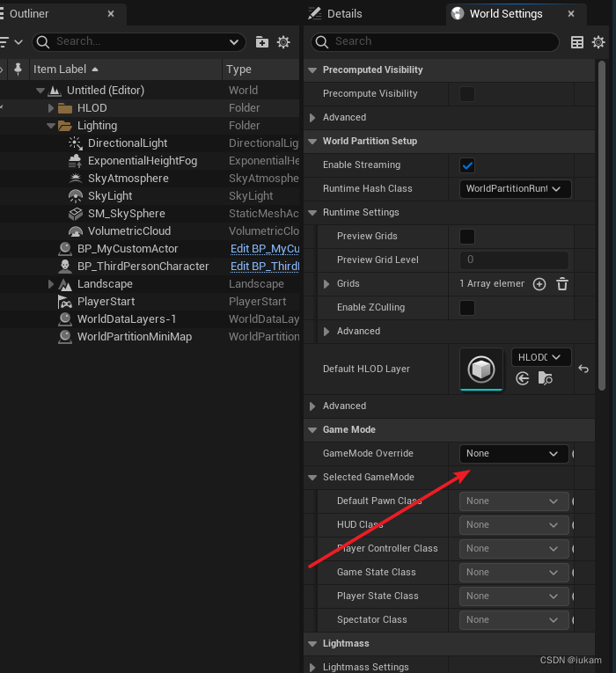Image resolution: width=616 pixels, height=673 pixels.
Task: Expand HLOD folder in Outliner
Action: pyautogui.click(x=51, y=108)
